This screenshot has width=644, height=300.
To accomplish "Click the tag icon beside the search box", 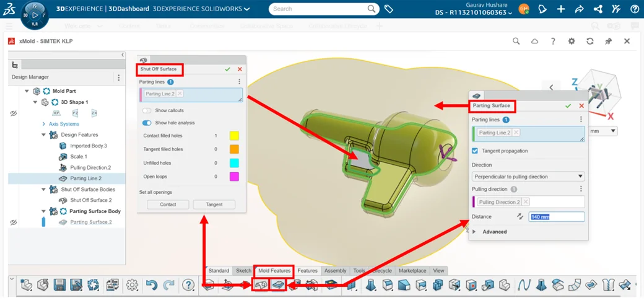I will [x=388, y=9].
